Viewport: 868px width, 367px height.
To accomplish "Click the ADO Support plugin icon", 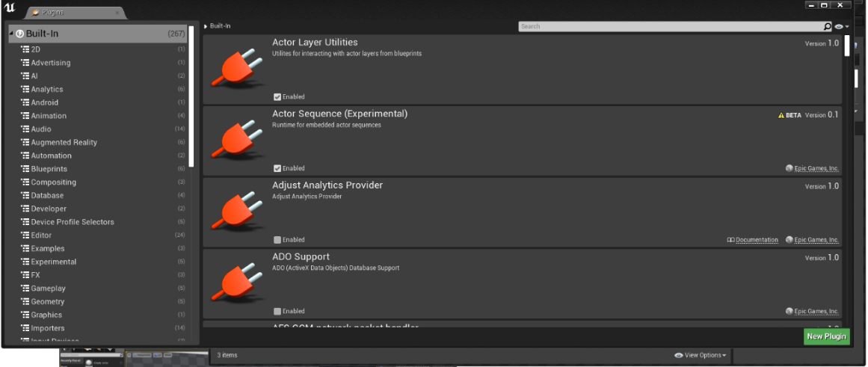I will [236, 283].
